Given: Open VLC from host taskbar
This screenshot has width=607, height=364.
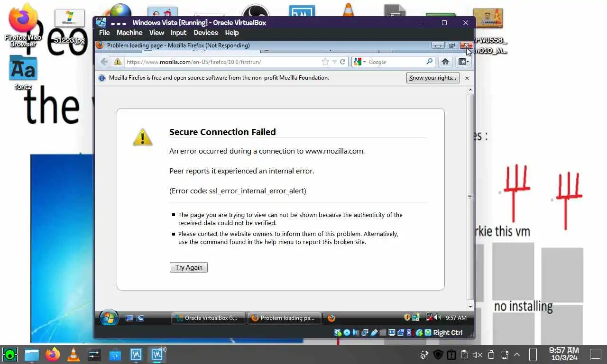Looking at the screenshot, I should 74,354.
